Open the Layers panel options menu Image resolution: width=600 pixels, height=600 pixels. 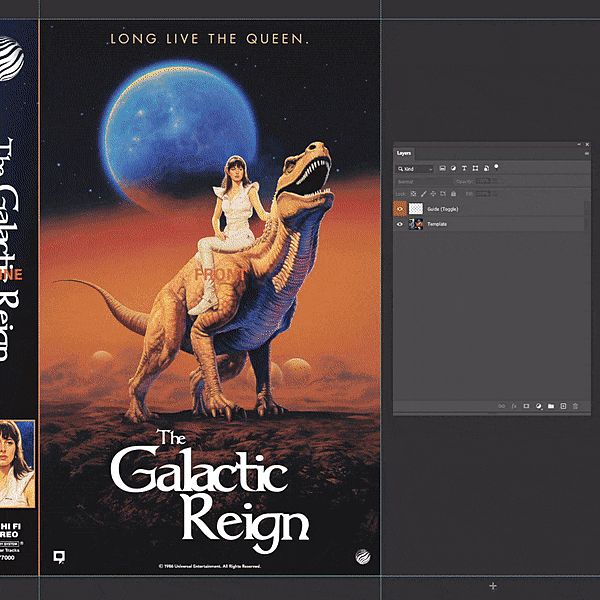click(587, 153)
